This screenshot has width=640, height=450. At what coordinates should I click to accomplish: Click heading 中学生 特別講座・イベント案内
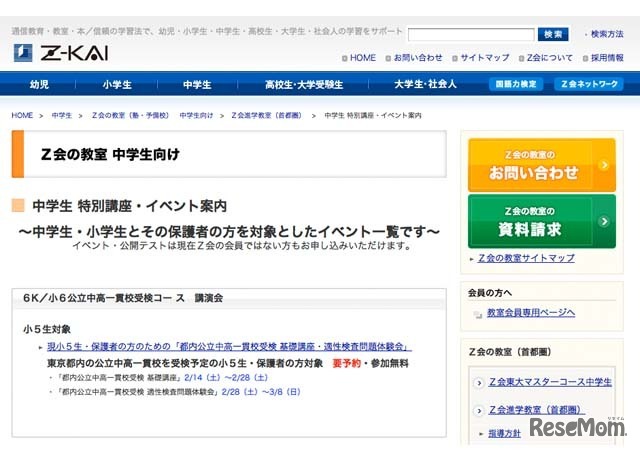(x=129, y=206)
